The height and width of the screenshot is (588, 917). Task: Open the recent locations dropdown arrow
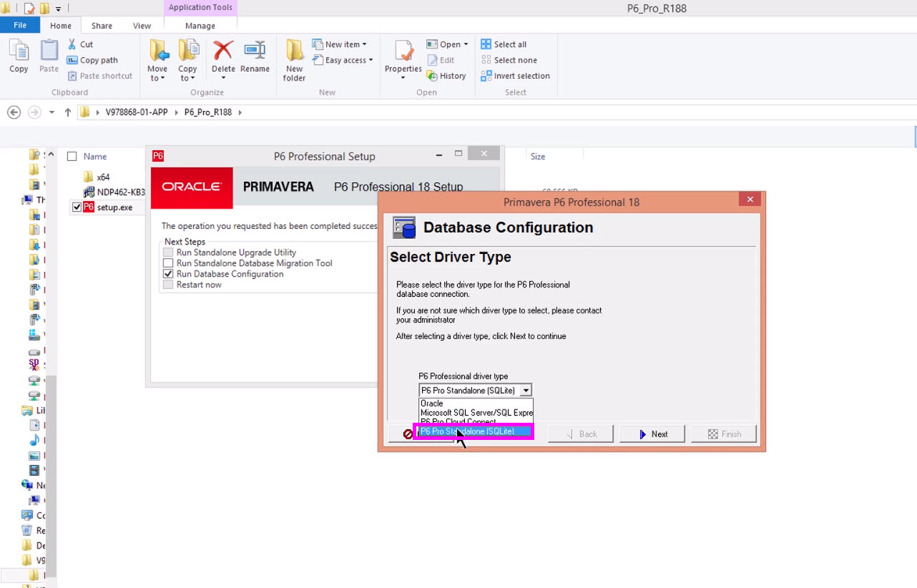(x=52, y=112)
